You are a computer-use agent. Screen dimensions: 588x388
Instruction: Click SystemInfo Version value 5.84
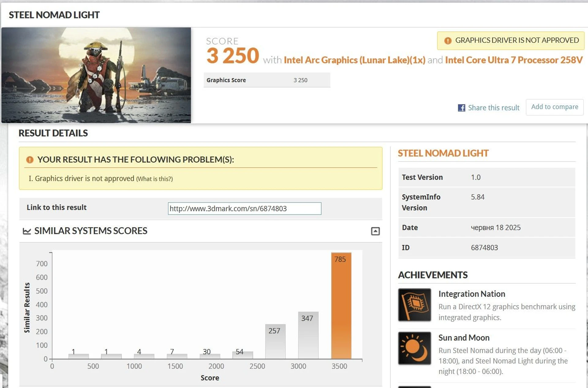[478, 197]
